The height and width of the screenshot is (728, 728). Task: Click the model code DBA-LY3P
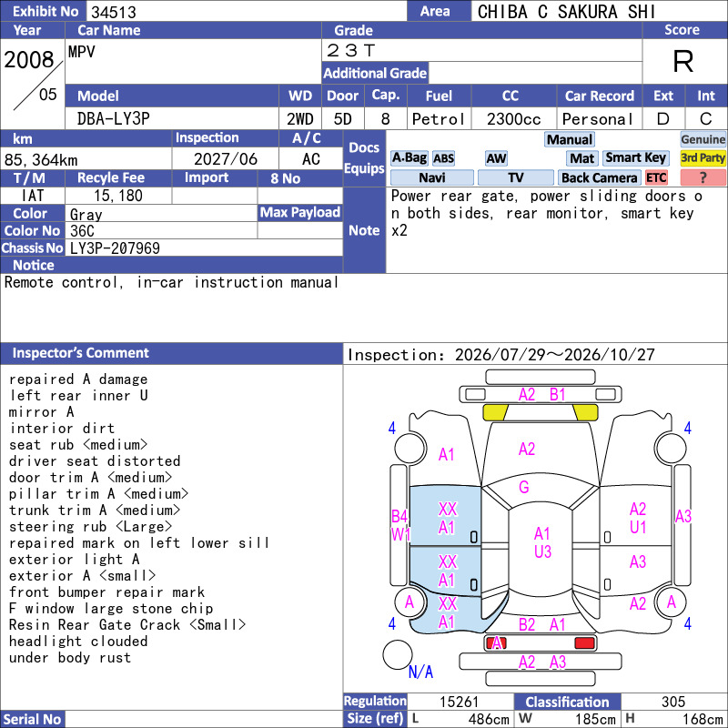[113, 119]
